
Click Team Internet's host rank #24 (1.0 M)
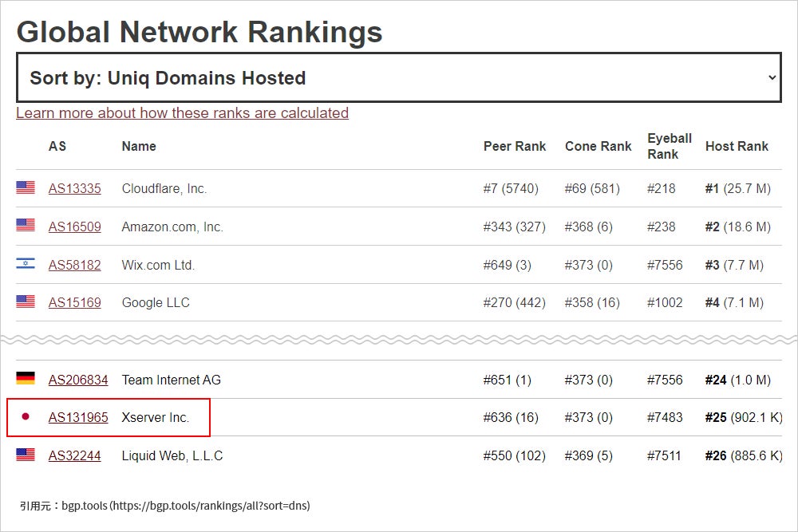point(738,380)
